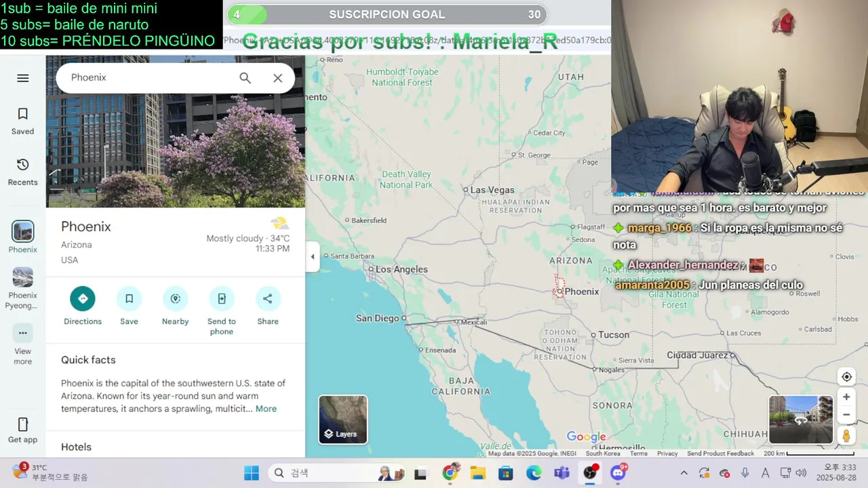Open Chrome from the taskbar
Viewport: 868px width, 488px height.
[450, 473]
